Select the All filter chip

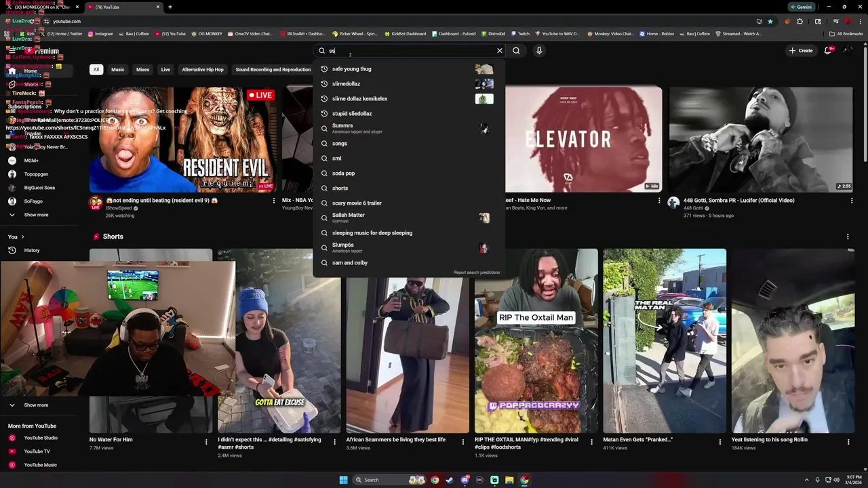point(96,69)
